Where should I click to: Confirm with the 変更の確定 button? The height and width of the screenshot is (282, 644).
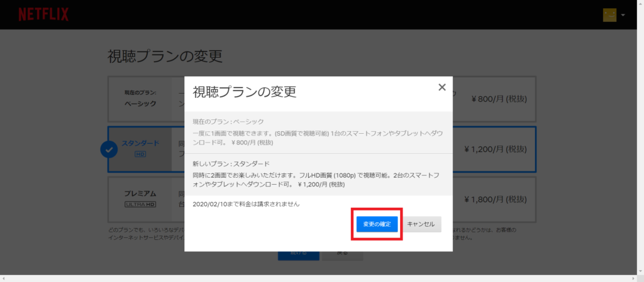(x=377, y=224)
